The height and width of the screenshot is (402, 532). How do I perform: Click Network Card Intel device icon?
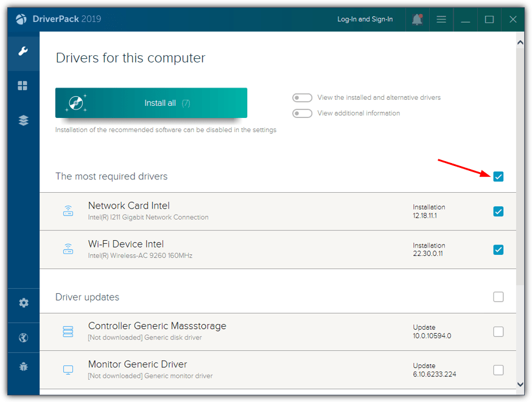tap(68, 211)
